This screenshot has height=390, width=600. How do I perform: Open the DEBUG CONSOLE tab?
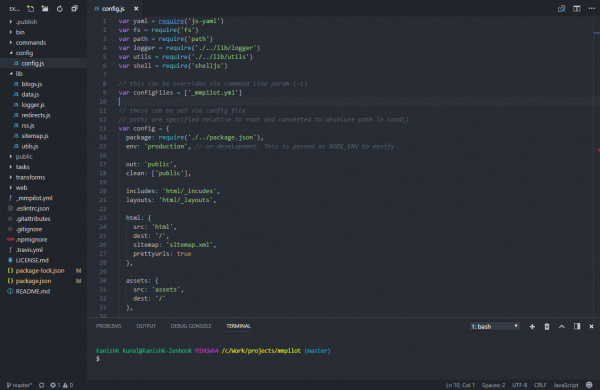click(x=191, y=326)
